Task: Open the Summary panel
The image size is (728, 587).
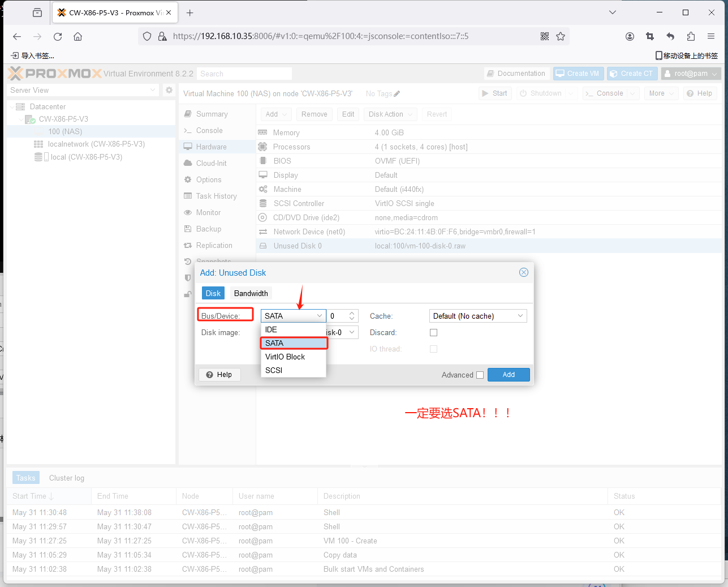Action: (217, 114)
